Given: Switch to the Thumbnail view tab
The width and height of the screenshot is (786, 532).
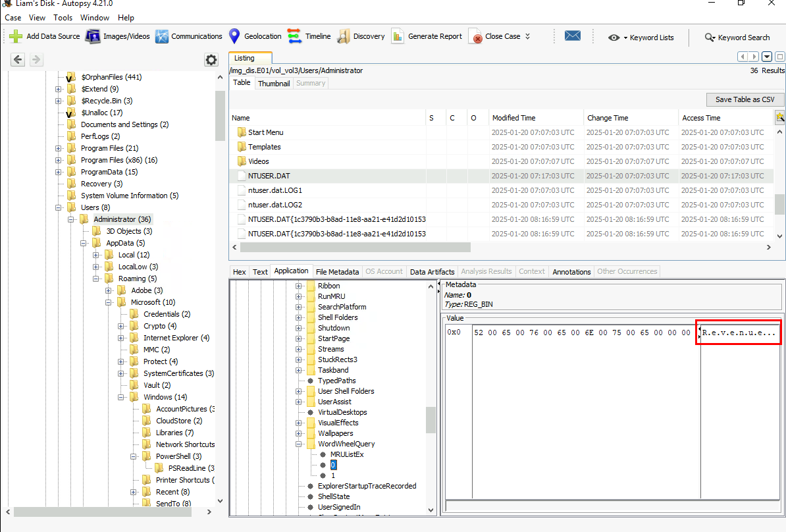Looking at the screenshot, I should click(274, 84).
